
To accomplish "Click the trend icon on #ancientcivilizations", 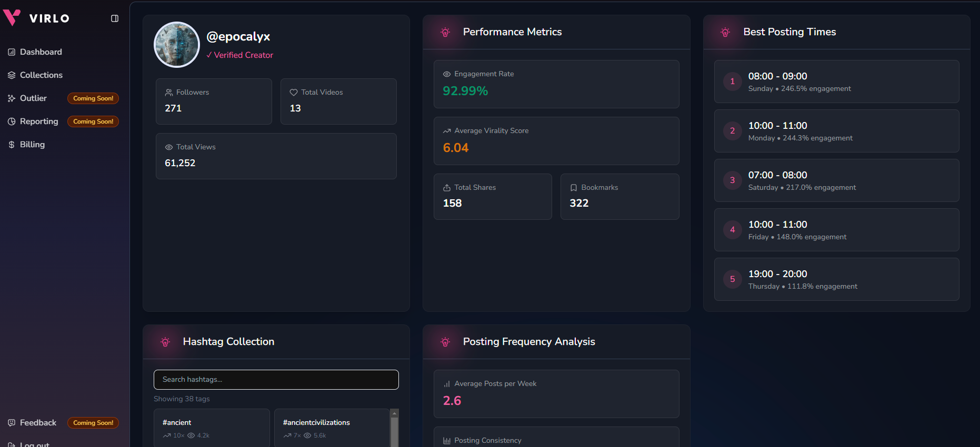I will tap(287, 435).
